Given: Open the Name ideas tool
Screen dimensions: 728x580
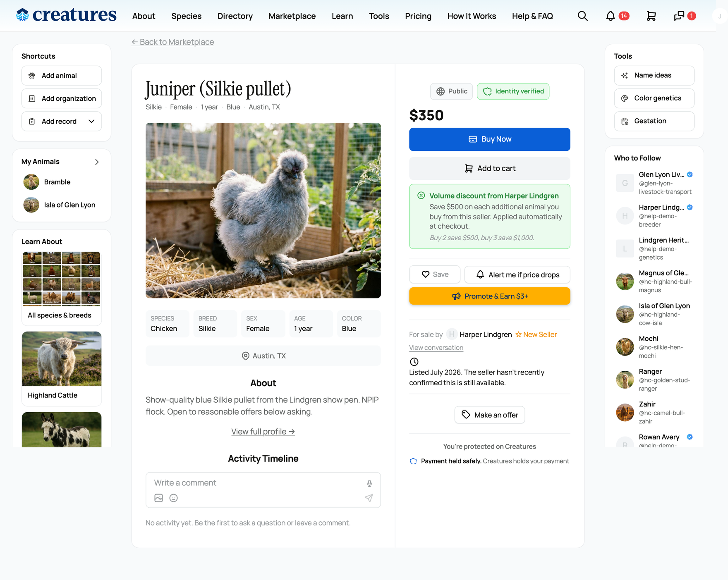Looking at the screenshot, I should (x=654, y=75).
